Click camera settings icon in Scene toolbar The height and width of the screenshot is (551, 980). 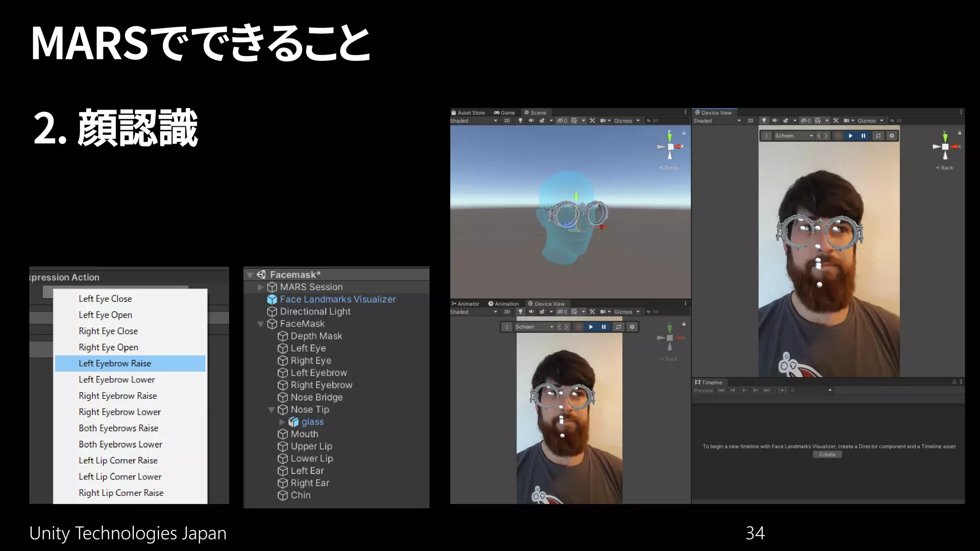[603, 121]
